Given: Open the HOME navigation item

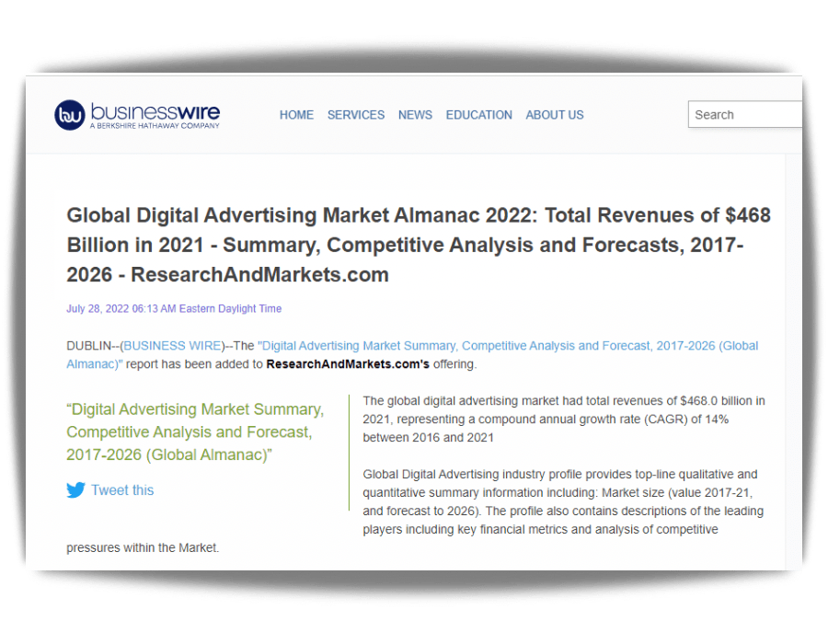Looking at the screenshot, I should 296,115.
